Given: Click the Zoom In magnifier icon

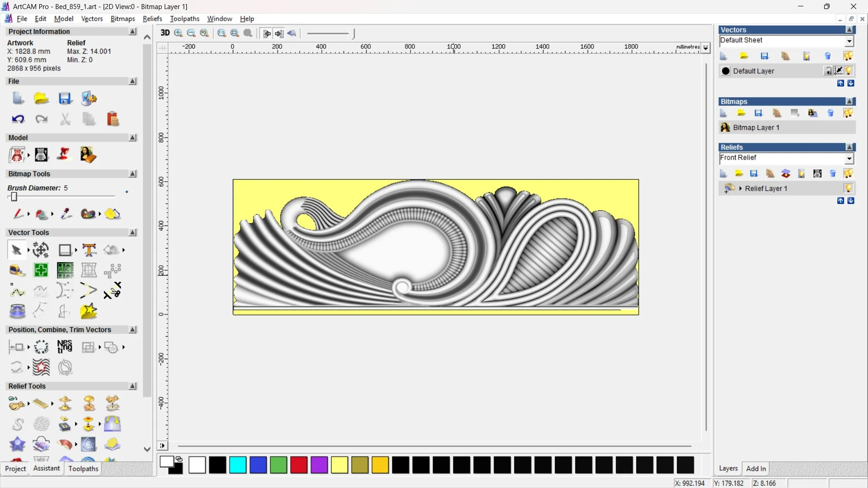Looking at the screenshot, I should coord(179,33).
